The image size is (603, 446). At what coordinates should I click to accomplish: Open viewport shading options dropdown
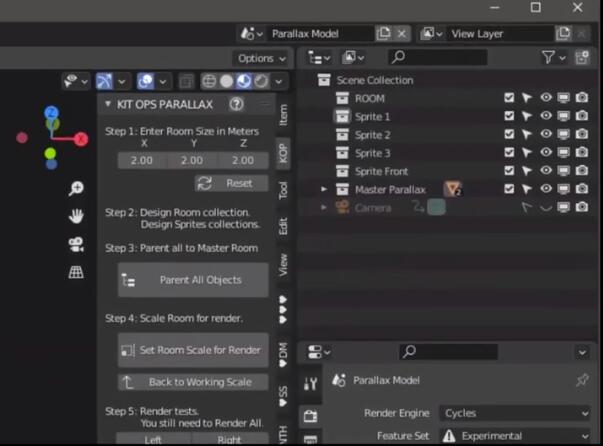279,82
